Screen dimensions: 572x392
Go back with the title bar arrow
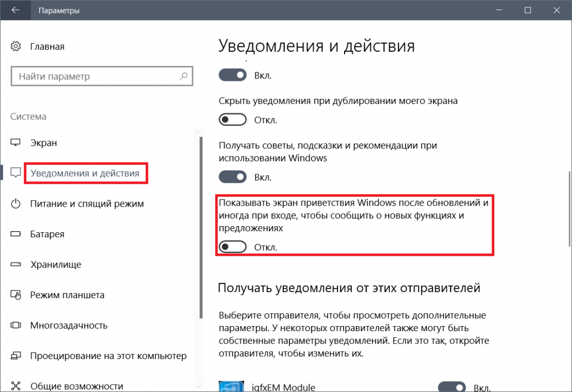(x=15, y=10)
